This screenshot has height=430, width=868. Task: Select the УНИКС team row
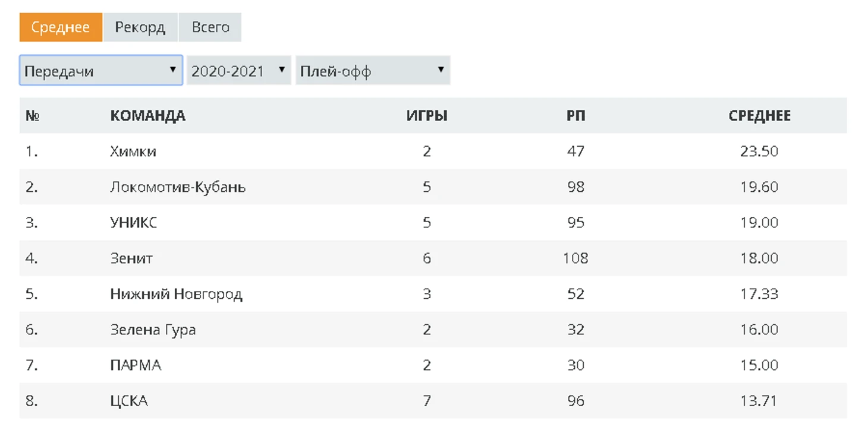(x=134, y=223)
